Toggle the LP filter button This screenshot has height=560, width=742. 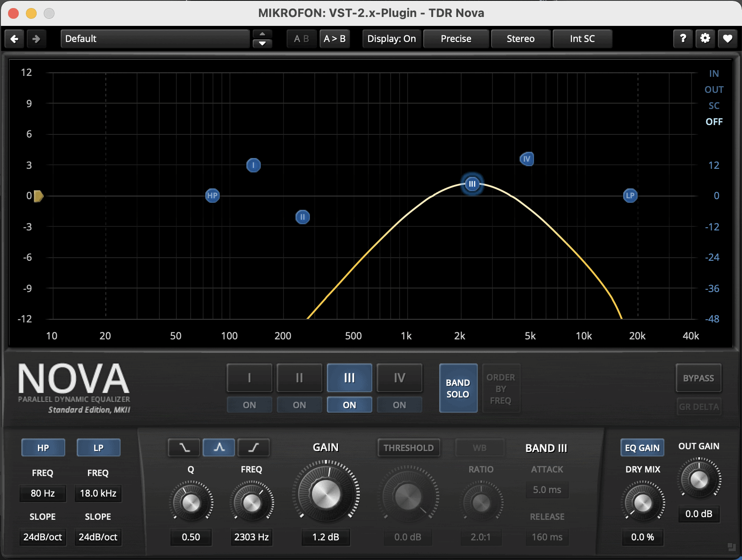click(99, 448)
